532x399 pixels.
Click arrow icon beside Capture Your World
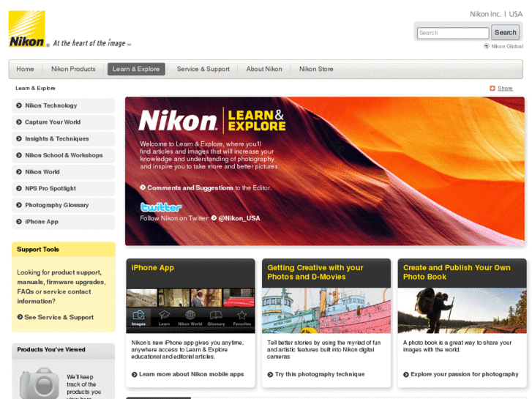[19, 122]
